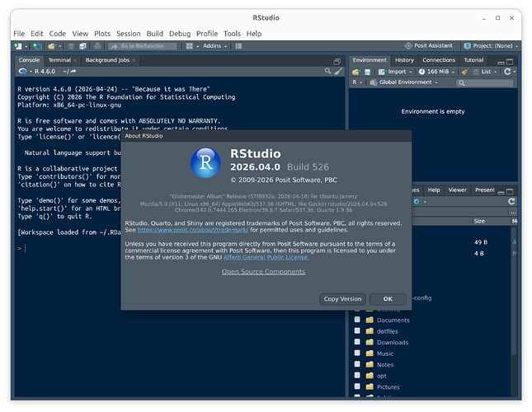The height and width of the screenshot is (412, 532).
Task: Click the Files path ellipsis browse button
Action: click(513, 213)
